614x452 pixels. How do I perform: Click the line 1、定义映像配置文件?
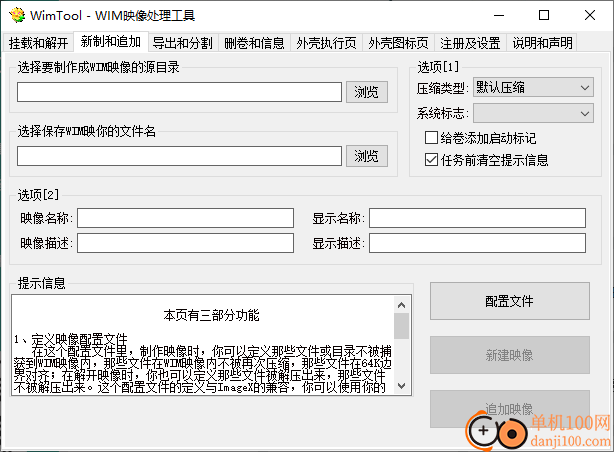pos(71,339)
